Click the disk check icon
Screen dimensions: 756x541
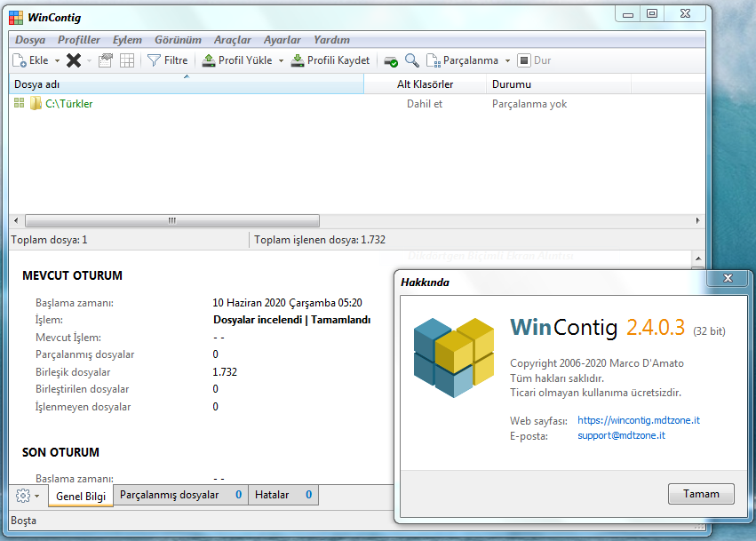click(391, 60)
